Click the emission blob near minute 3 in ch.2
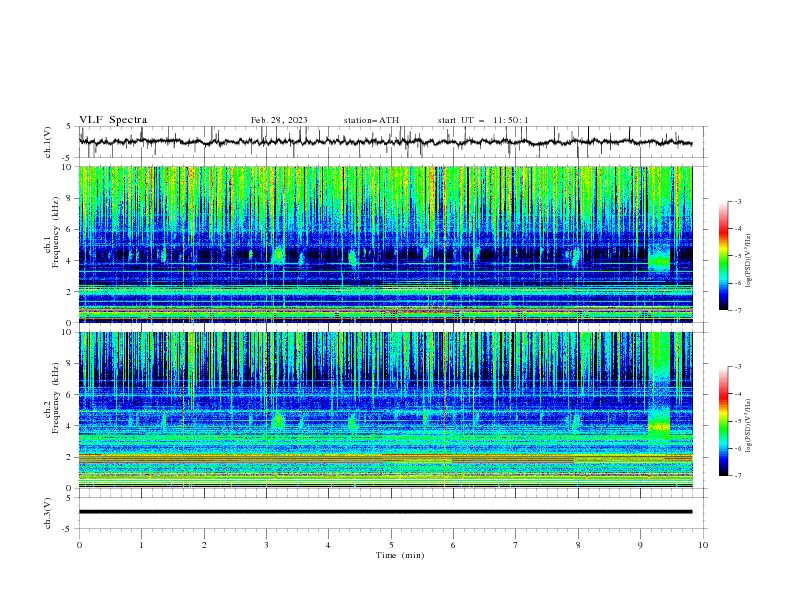The width and height of the screenshot is (792, 612). [277, 420]
